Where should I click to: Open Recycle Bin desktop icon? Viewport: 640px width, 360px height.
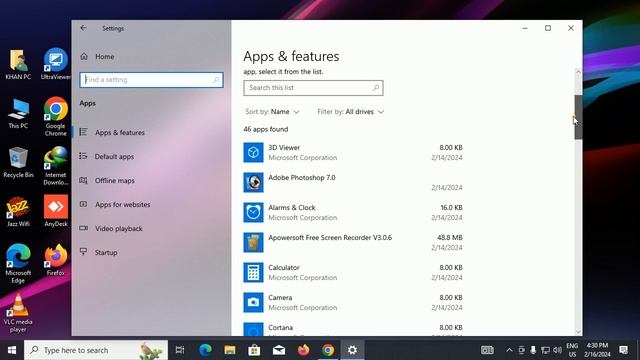pos(18,163)
